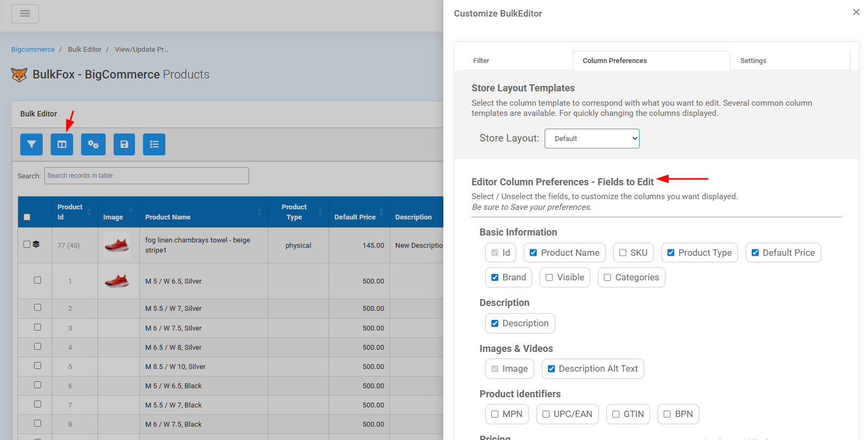This screenshot has width=868, height=440.
Task: Switch to the Settings tab
Action: pyautogui.click(x=753, y=61)
